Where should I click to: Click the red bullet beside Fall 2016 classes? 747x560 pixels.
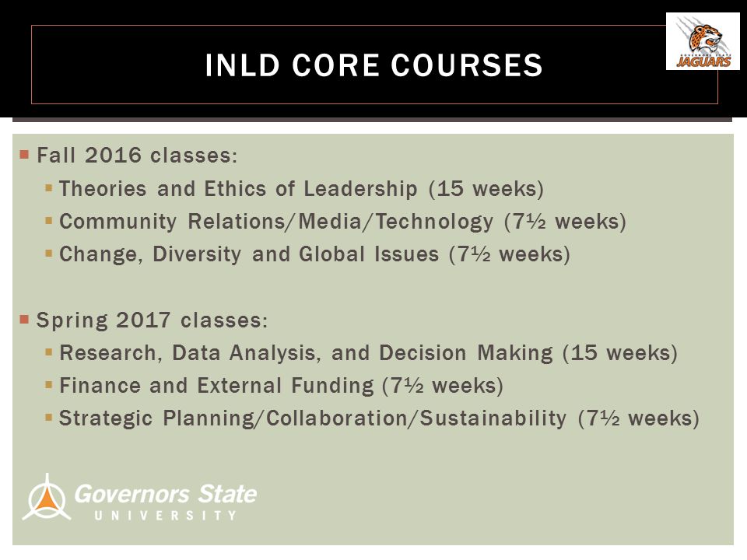click(x=24, y=154)
